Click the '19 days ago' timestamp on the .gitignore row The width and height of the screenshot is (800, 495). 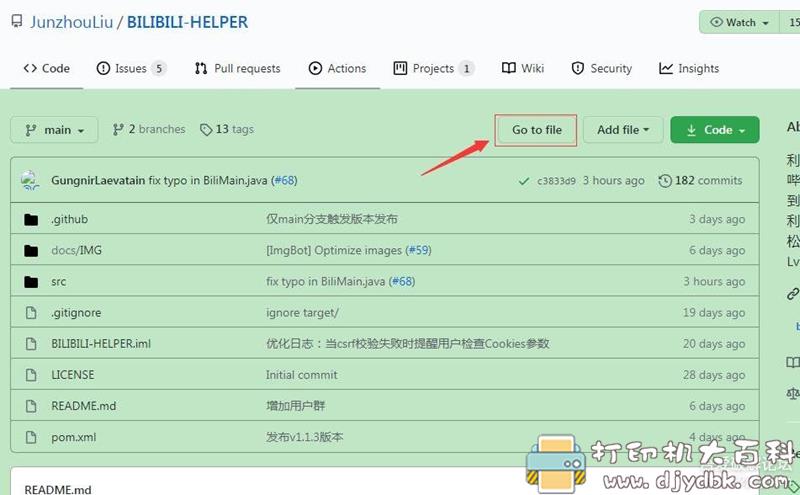click(x=714, y=313)
